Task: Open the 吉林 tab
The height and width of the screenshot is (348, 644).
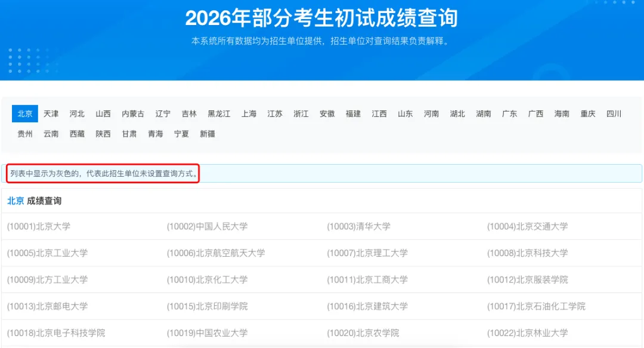Action: 190,113
